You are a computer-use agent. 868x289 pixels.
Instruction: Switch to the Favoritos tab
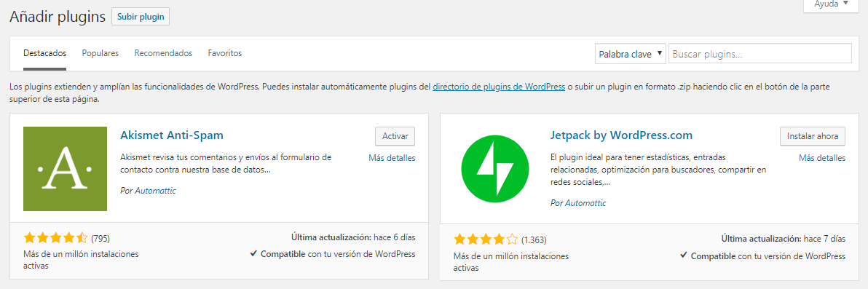225,53
